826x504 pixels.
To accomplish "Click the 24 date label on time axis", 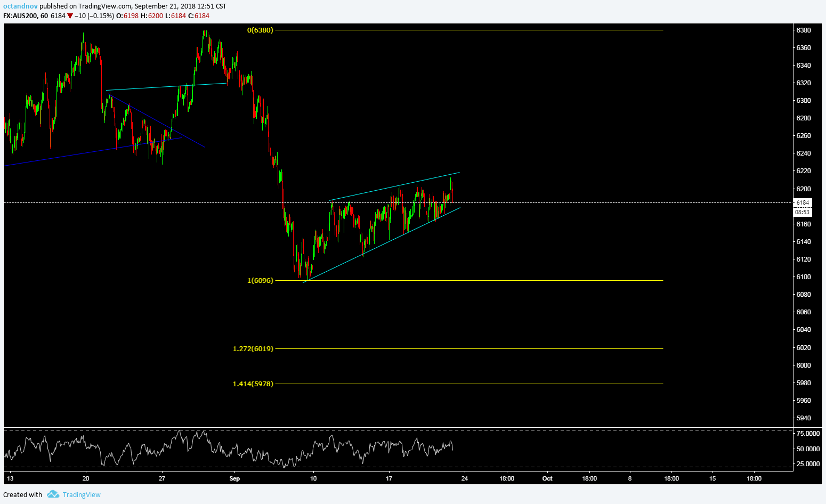I will click(x=465, y=478).
